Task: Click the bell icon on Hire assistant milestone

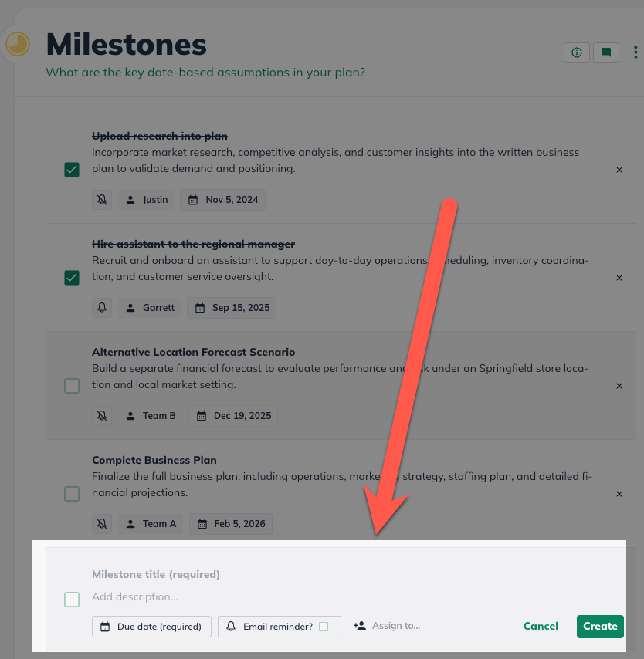Action: pos(102,308)
